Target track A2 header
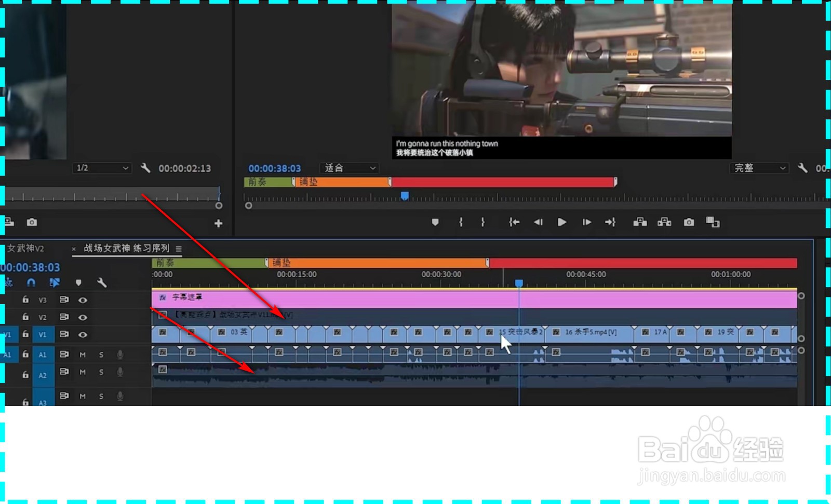Screen dimensions: 831x504 click(x=43, y=375)
